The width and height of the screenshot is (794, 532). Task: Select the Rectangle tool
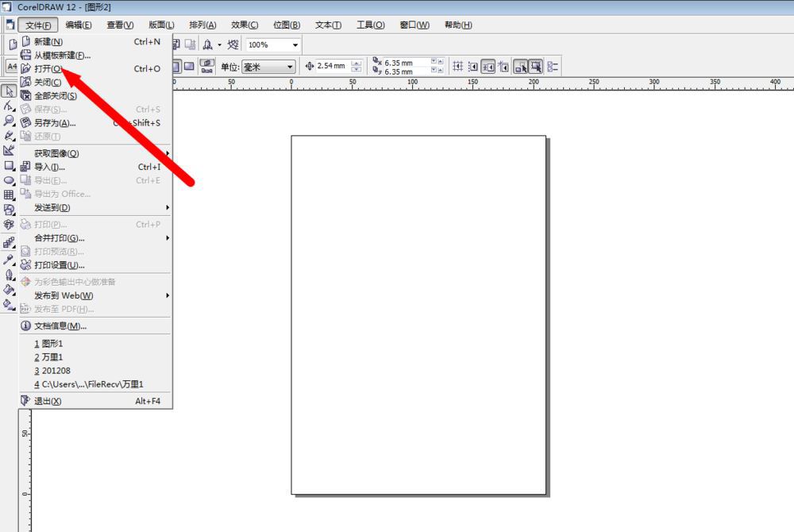click(10, 165)
